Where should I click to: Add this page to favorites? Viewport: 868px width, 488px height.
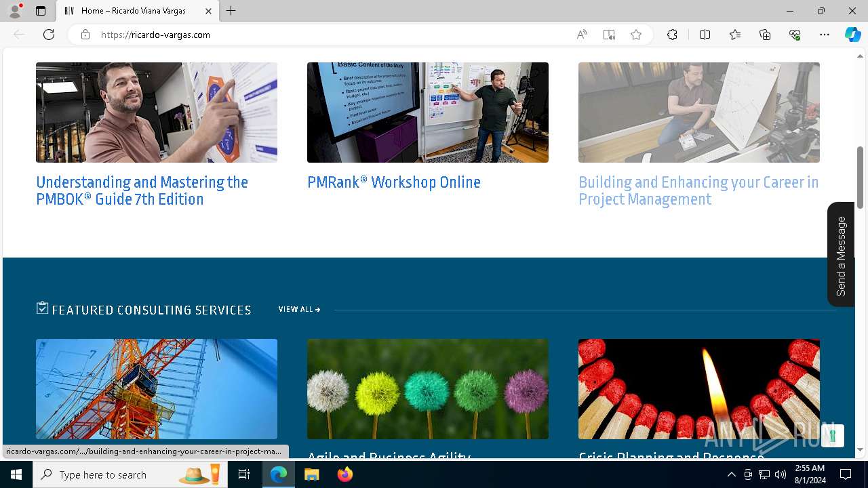[636, 35]
